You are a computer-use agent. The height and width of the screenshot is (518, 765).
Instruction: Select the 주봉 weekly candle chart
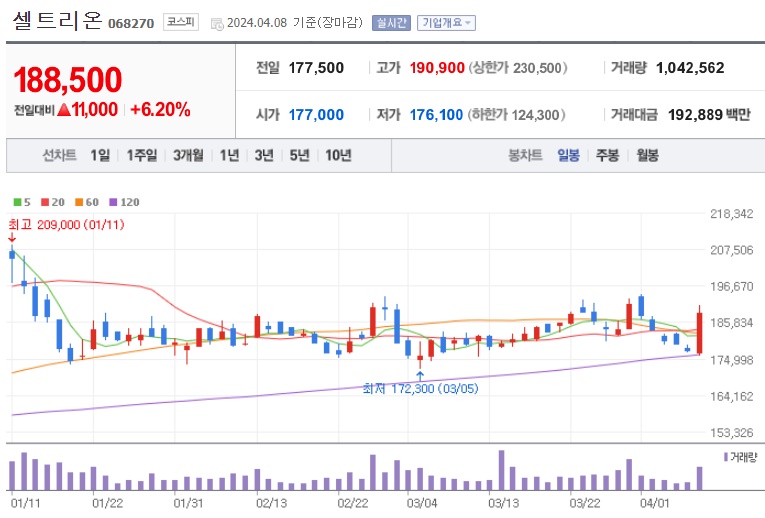[x=607, y=156]
